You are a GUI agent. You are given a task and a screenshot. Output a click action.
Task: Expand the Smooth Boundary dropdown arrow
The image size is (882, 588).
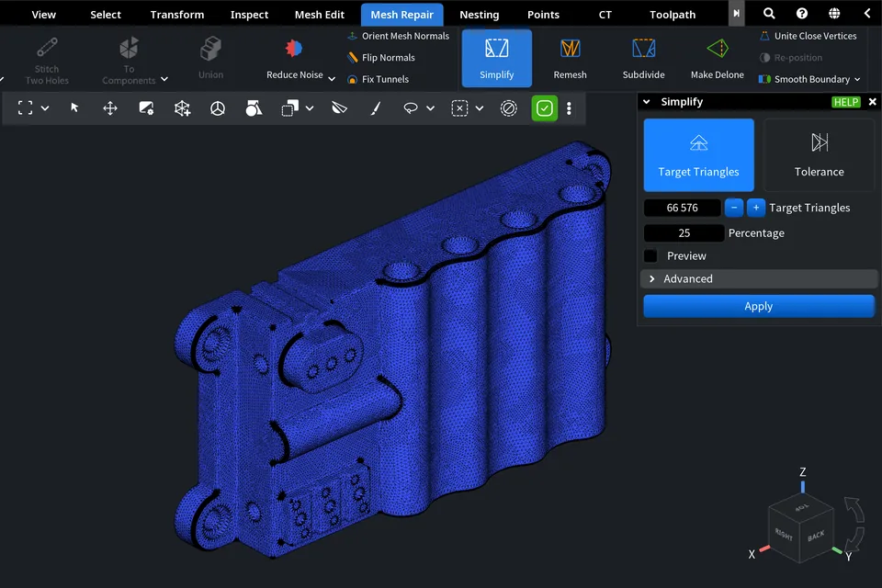pos(857,79)
